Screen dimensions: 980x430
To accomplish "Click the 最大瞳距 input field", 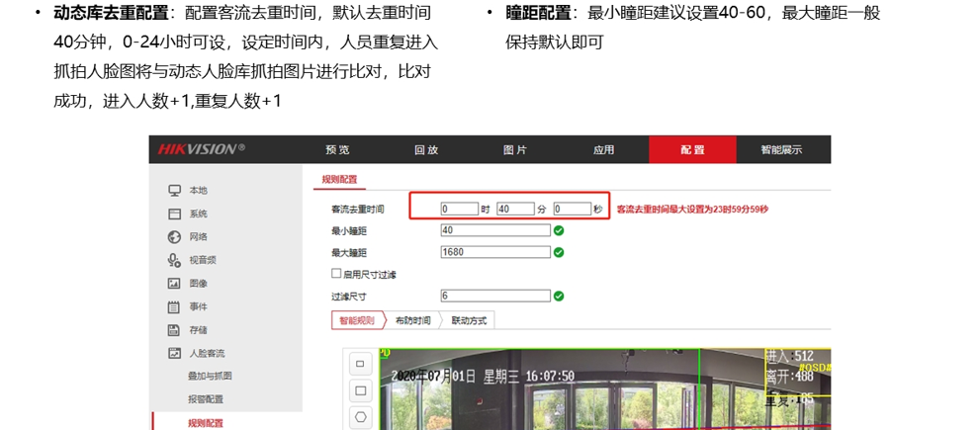I will [494, 252].
